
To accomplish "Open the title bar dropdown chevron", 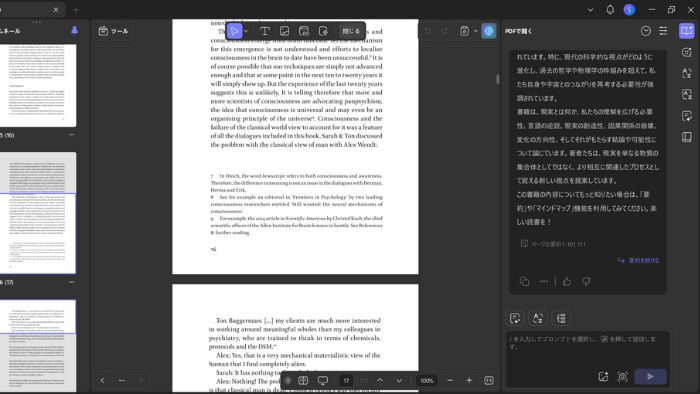I will [591, 10].
